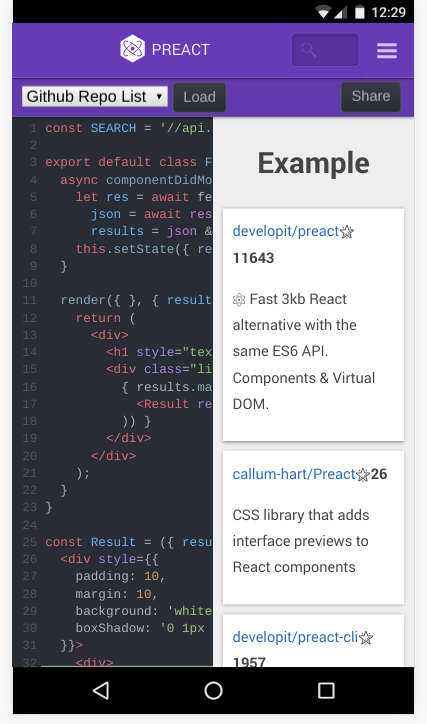427x724 pixels.
Task: Open the developit/preact repo link
Action: pyautogui.click(x=286, y=231)
